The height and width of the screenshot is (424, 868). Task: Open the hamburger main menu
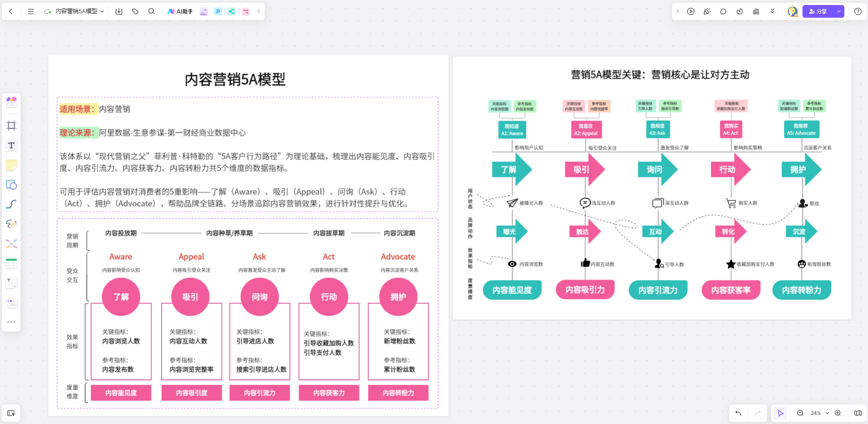click(x=31, y=11)
